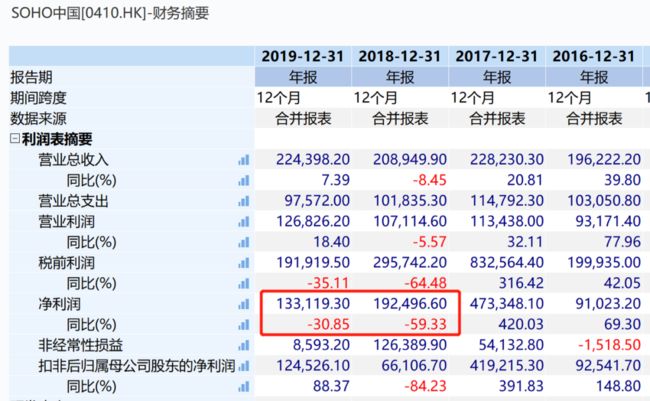Screen dimensions: 650x401
Task: Click the red -84.23 growth value
Action: pyautogui.click(x=425, y=386)
